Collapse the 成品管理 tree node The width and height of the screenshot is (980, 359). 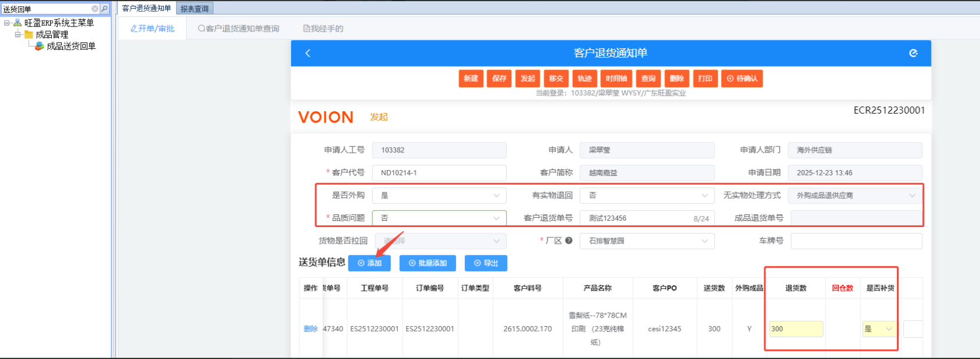pos(18,35)
